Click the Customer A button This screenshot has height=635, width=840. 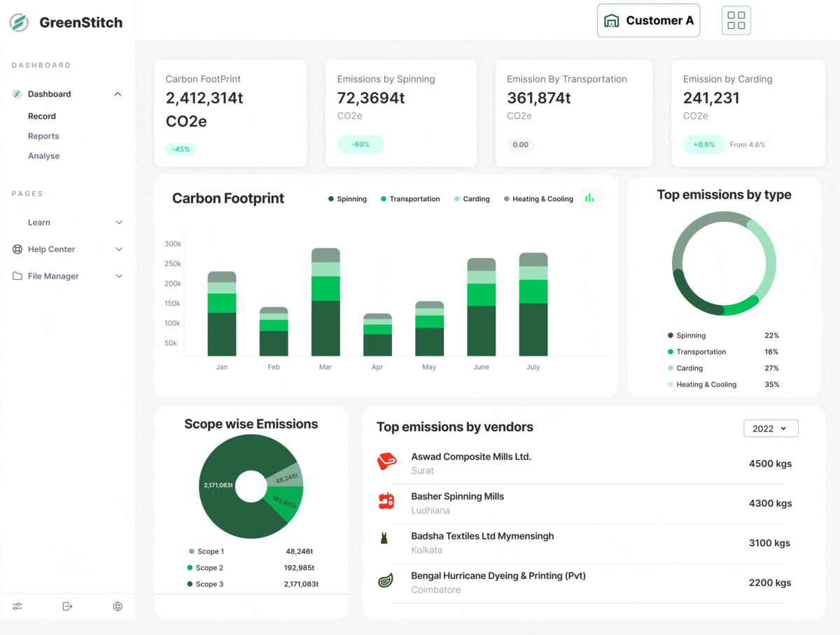(x=648, y=20)
